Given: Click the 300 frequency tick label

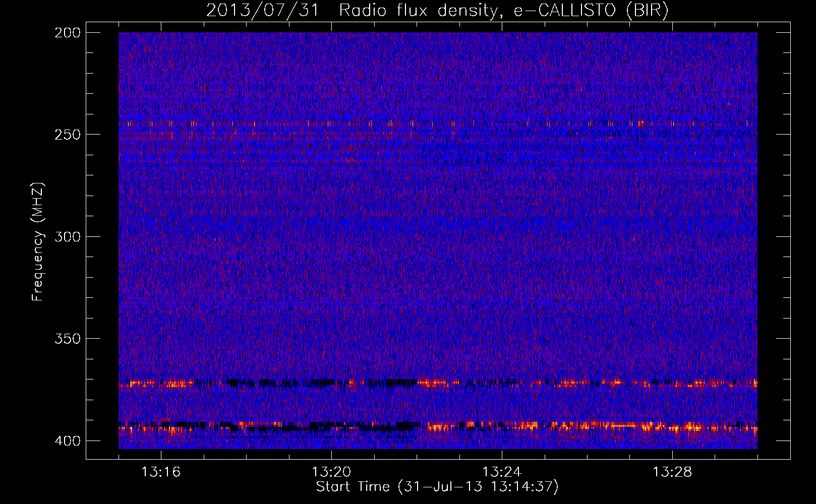Looking at the screenshot, I should (x=67, y=236).
